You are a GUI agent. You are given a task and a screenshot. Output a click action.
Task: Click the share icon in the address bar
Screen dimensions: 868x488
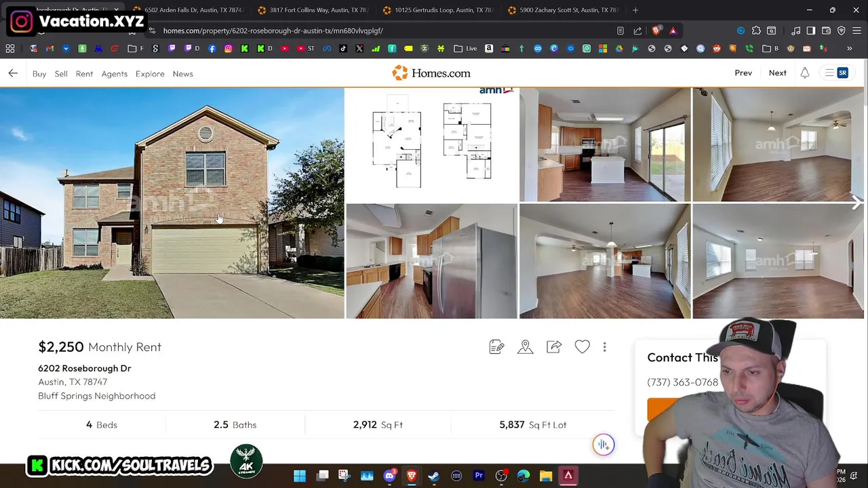pyautogui.click(x=637, y=30)
